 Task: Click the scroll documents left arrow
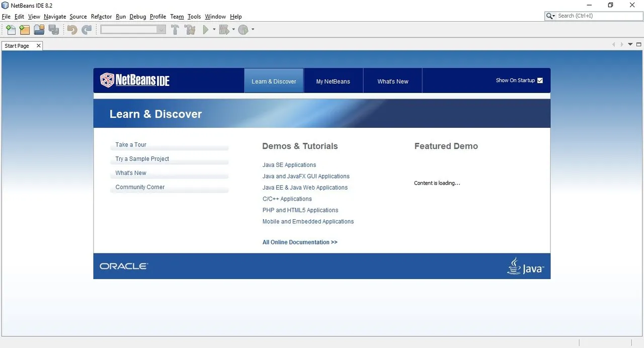pyautogui.click(x=613, y=45)
